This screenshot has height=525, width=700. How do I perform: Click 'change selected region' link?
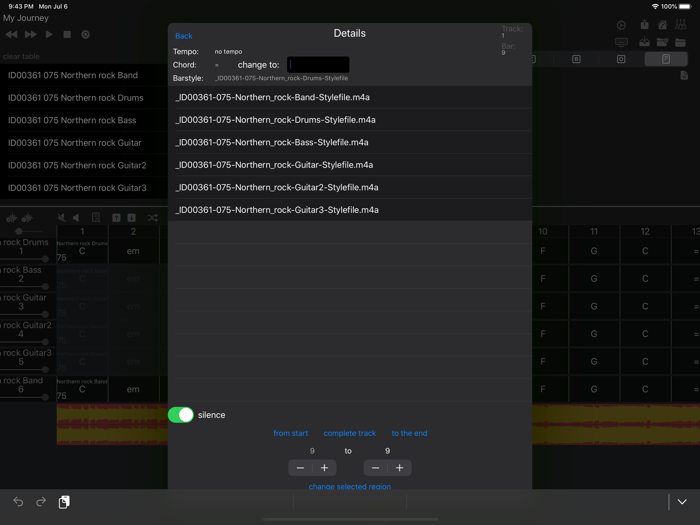point(350,486)
